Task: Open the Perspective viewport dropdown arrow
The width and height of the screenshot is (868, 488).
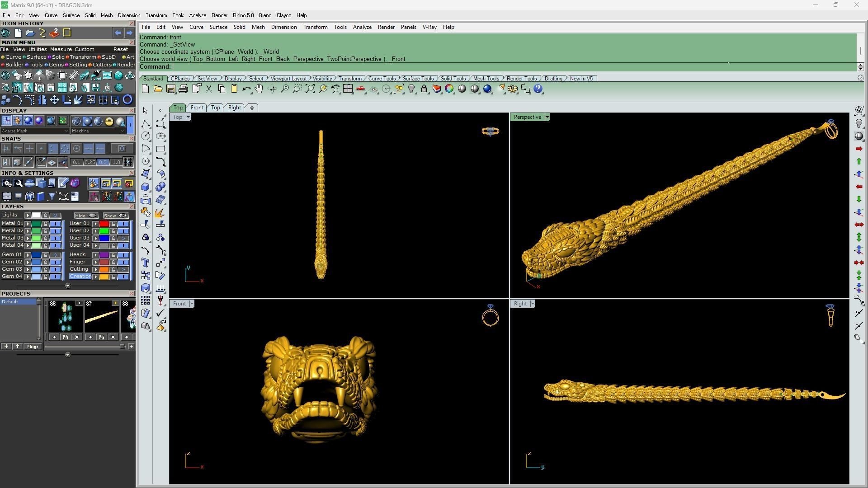Action: point(547,117)
